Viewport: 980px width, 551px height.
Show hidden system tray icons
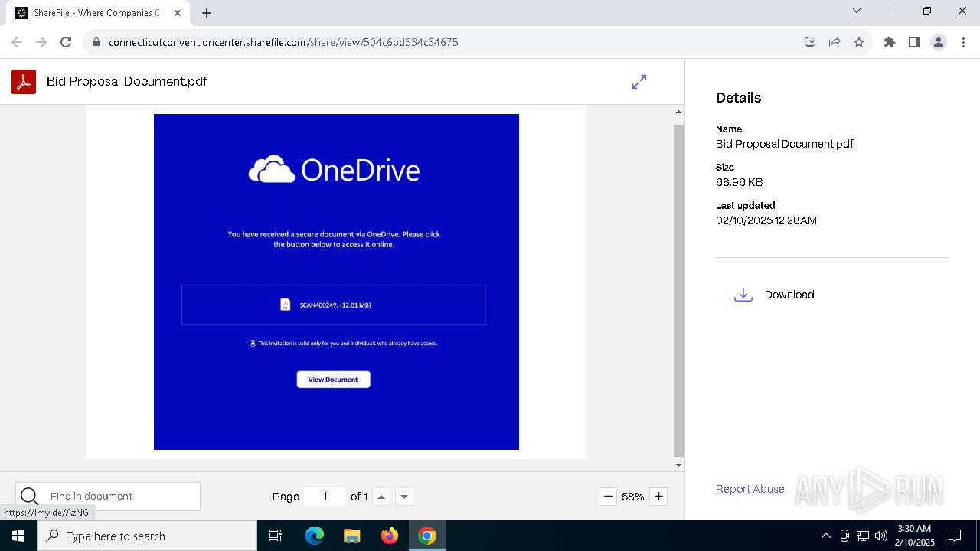pyautogui.click(x=825, y=536)
